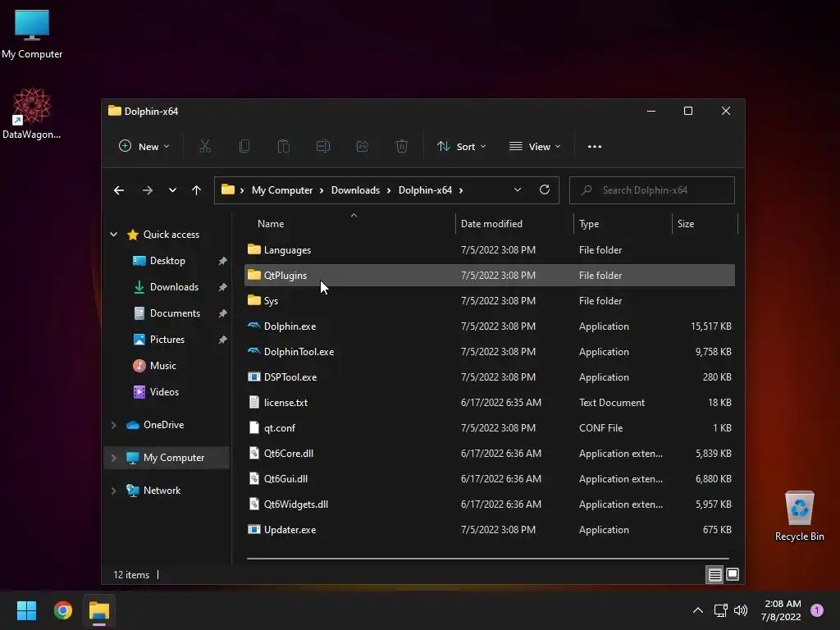840x630 pixels.
Task: Click the Search Dolphin-x64 input field
Action: 651,190
